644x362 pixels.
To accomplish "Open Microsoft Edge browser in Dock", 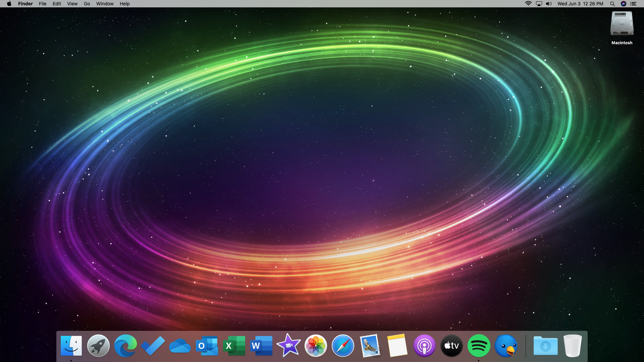I will click(125, 346).
